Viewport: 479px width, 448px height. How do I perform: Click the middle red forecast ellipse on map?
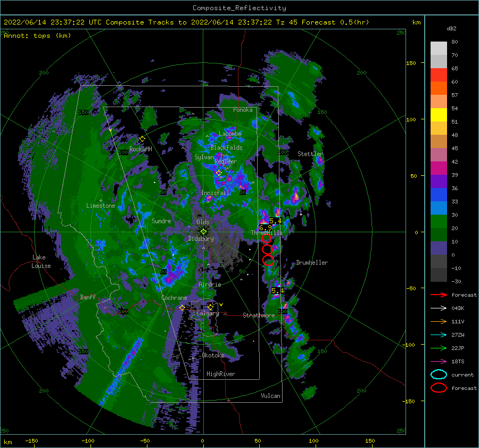tap(267, 249)
